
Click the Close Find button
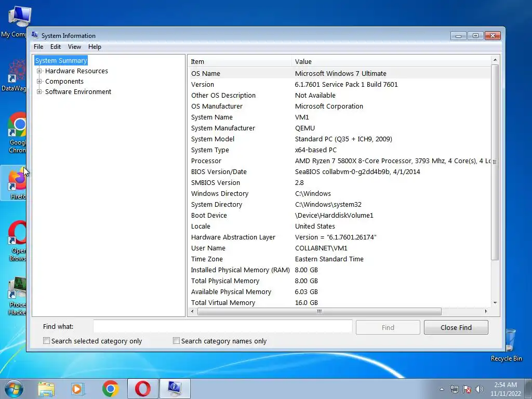[x=456, y=327]
